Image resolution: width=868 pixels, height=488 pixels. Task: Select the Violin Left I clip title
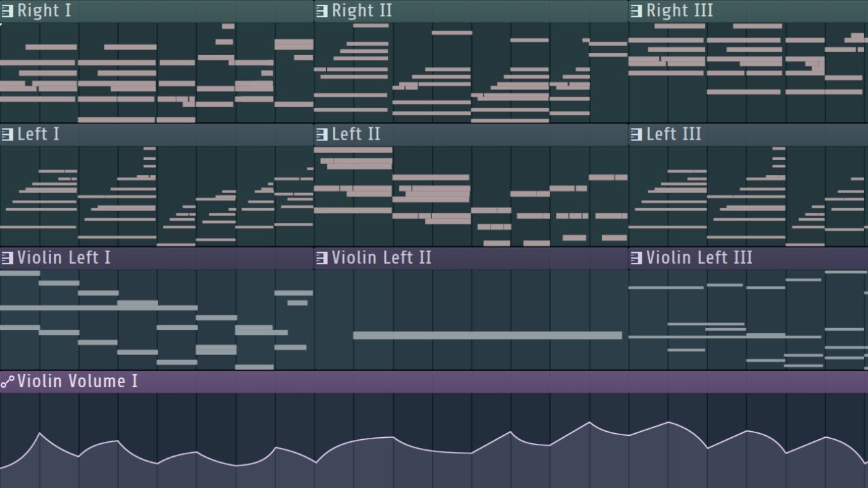64,258
